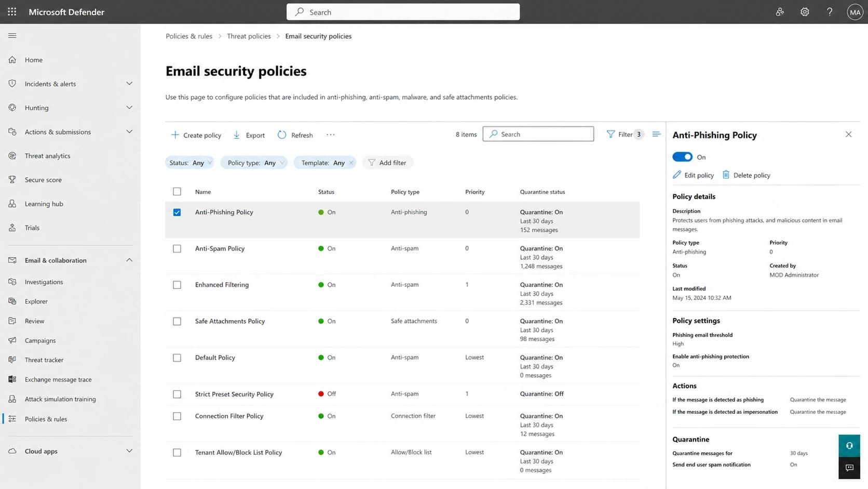The width and height of the screenshot is (868, 489).
Task: Check the Enhanced Filtering row checkbox
Action: (177, 285)
